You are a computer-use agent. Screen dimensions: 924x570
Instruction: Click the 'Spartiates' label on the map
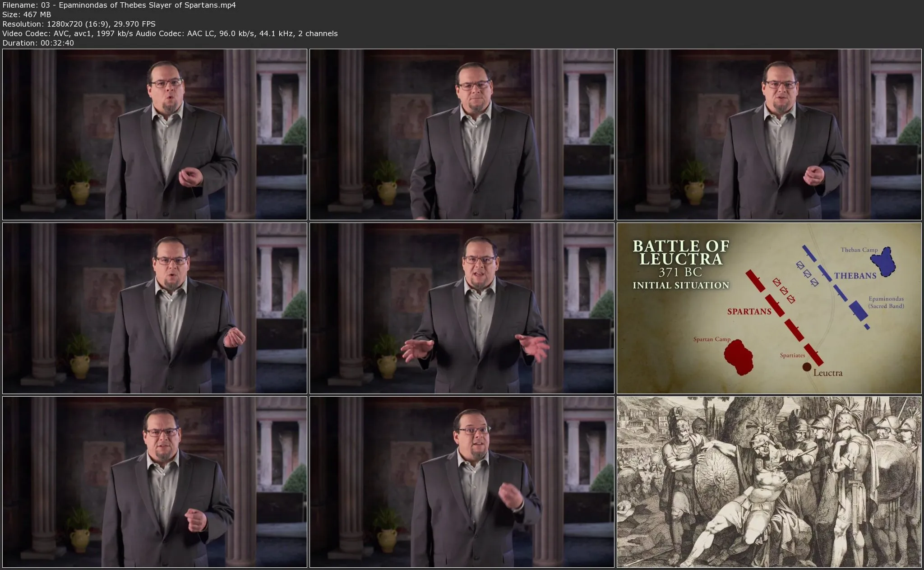[x=792, y=355]
